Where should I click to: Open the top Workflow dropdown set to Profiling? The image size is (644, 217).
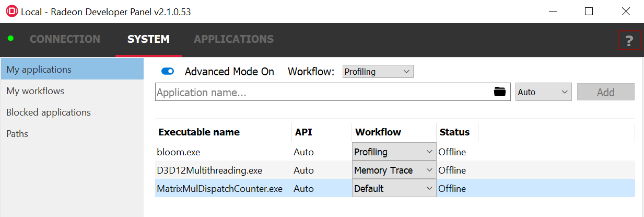click(378, 72)
